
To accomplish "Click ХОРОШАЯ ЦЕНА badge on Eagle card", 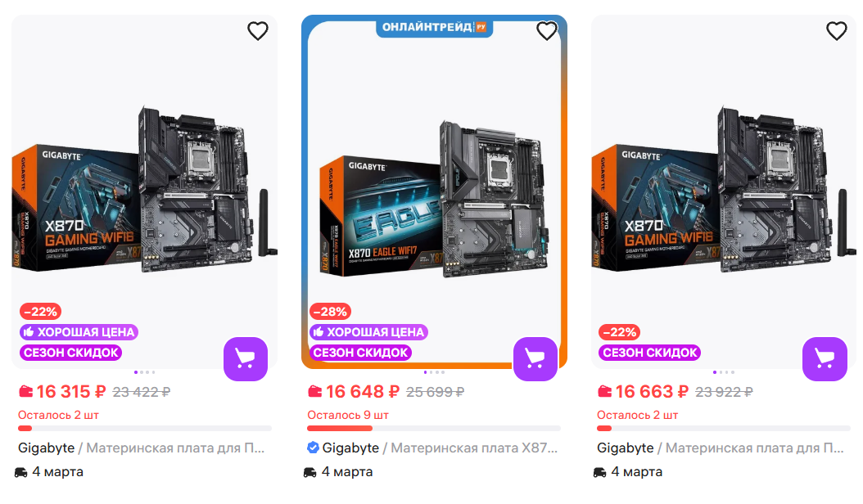I will pos(368,332).
